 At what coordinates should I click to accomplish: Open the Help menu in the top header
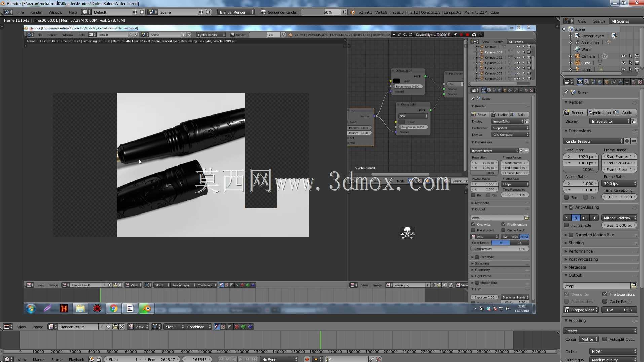(x=73, y=12)
